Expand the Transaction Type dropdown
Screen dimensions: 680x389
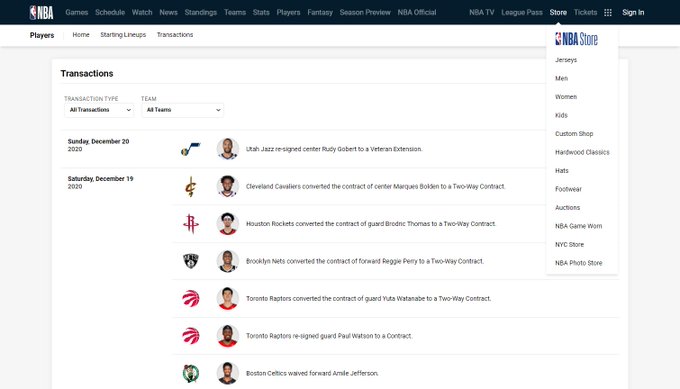point(99,110)
